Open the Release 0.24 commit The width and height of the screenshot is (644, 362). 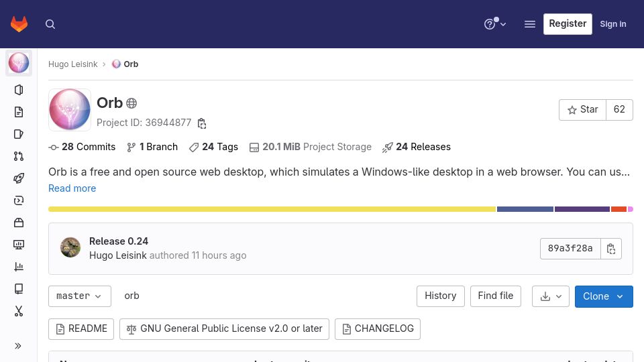pyautogui.click(x=119, y=241)
